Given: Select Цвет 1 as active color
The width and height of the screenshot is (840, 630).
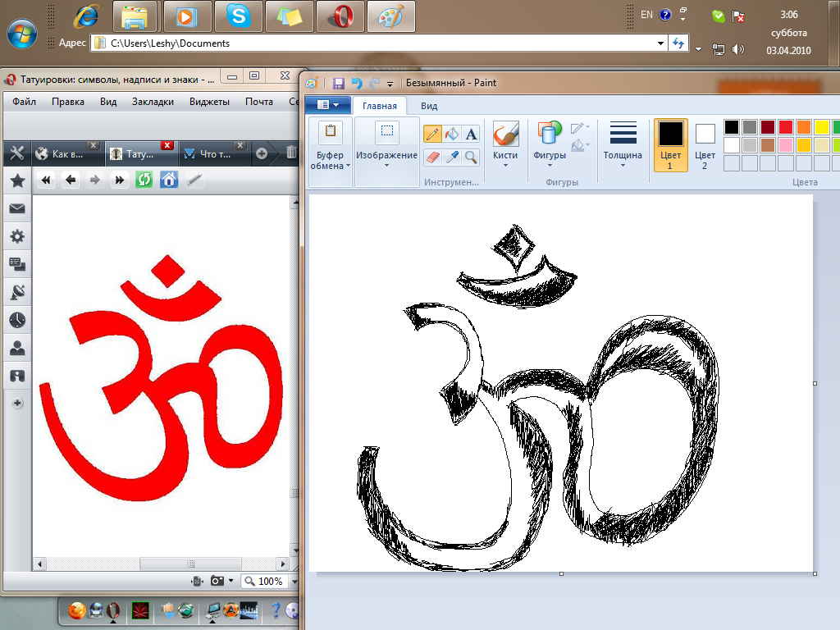Looking at the screenshot, I should pos(670,144).
